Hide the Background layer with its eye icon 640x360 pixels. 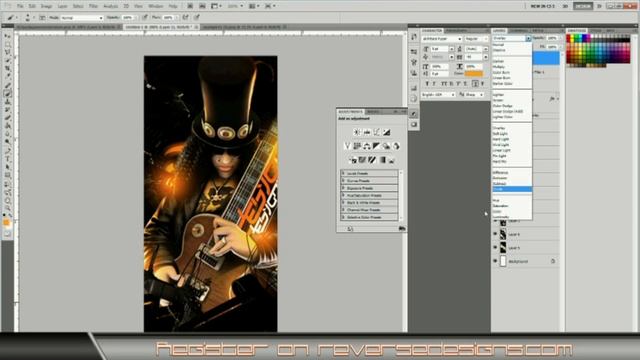495,261
